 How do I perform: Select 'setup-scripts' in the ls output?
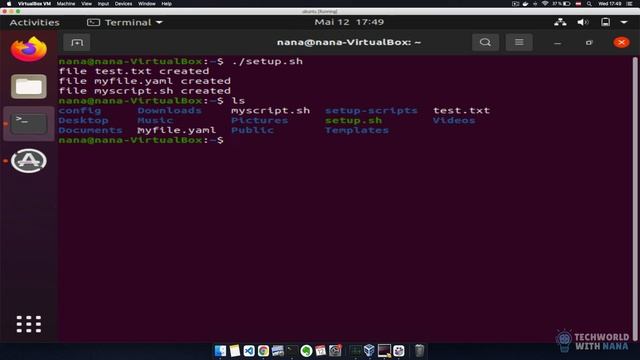tap(371, 111)
